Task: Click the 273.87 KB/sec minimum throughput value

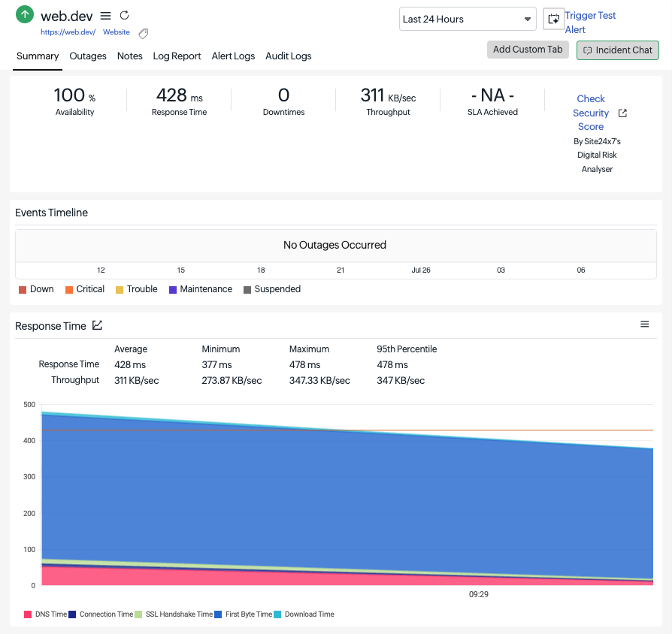Action: [232, 380]
